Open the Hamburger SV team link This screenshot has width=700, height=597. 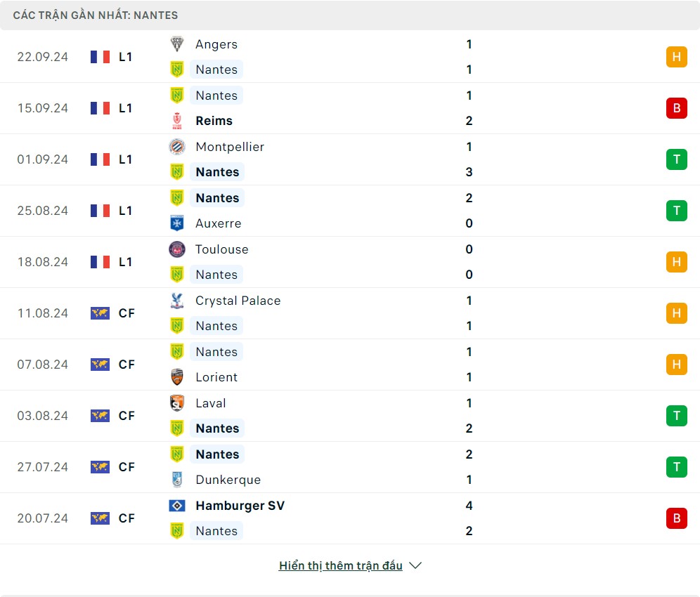240,506
